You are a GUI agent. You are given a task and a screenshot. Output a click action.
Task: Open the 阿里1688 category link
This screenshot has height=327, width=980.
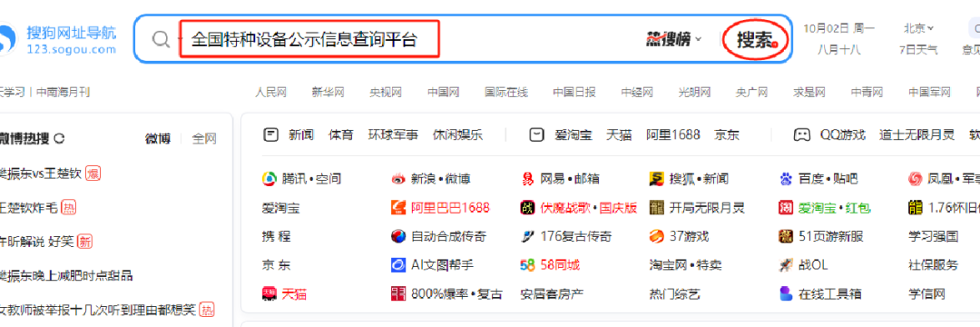(x=673, y=134)
